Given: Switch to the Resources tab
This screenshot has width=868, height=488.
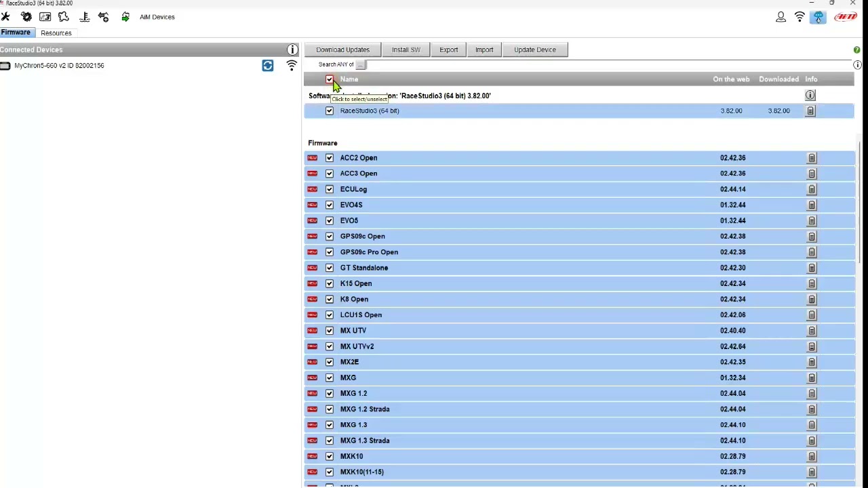Looking at the screenshot, I should point(56,33).
